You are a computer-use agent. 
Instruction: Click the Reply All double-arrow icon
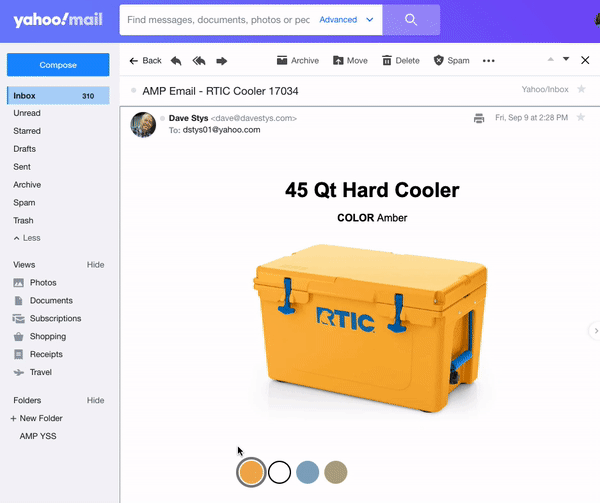(199, 61)
